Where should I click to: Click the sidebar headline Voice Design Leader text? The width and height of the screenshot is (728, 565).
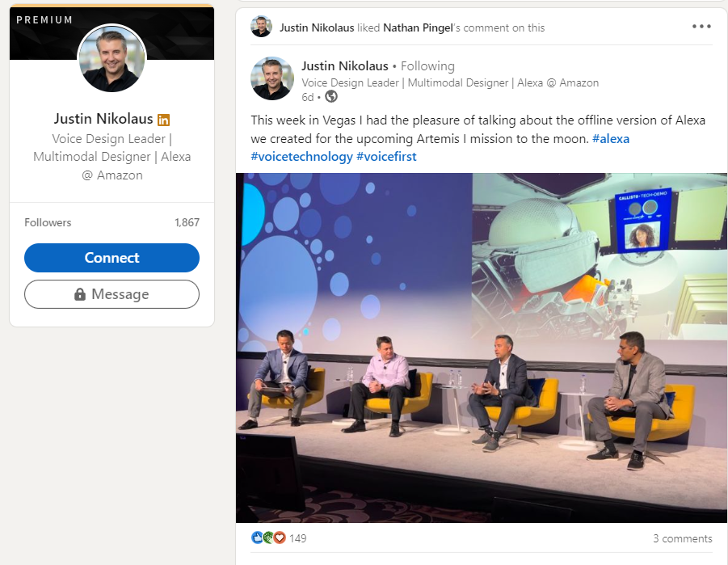[112, 157]
